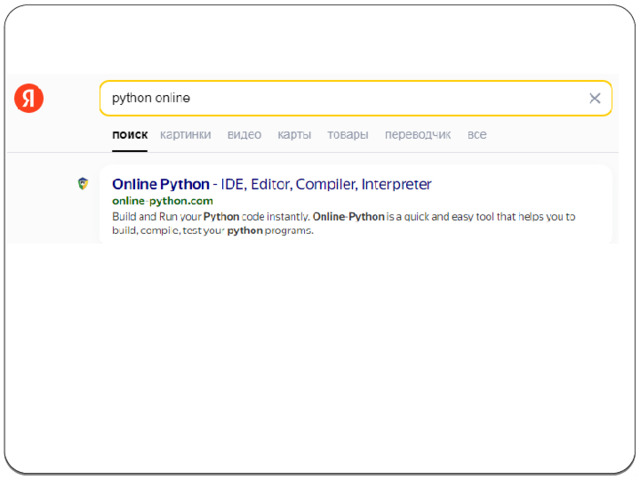Open the видео tab
The width and height of the screenshot is (640, 480).
coord(244,135)
